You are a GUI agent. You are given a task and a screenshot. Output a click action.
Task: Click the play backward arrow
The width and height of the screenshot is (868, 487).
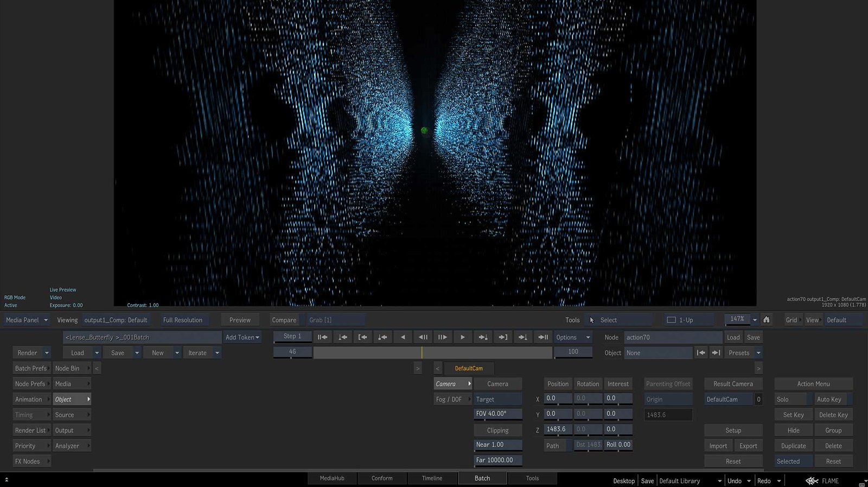click(x=403, y=337)
